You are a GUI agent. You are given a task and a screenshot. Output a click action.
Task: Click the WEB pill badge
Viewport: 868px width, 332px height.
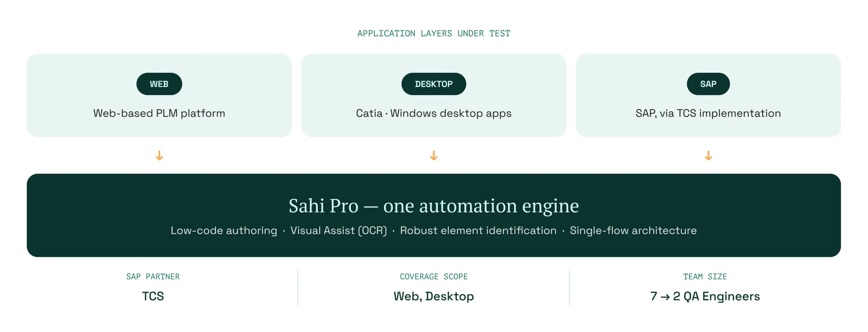tap(159, 84)
